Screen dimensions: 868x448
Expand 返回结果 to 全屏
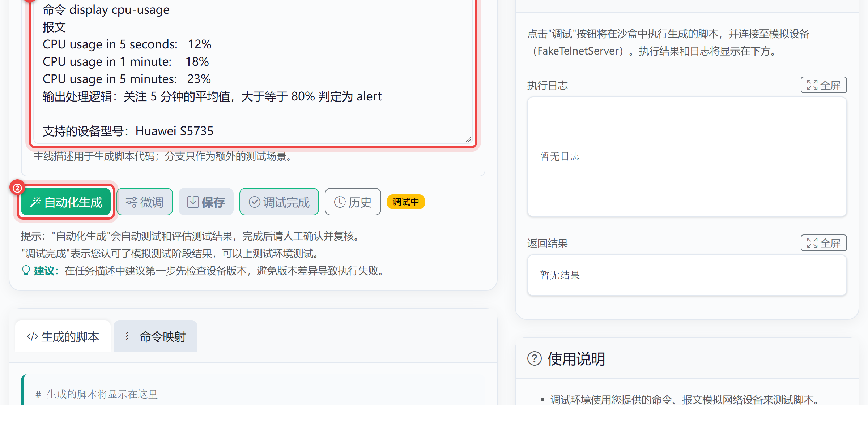click(824, 243)
